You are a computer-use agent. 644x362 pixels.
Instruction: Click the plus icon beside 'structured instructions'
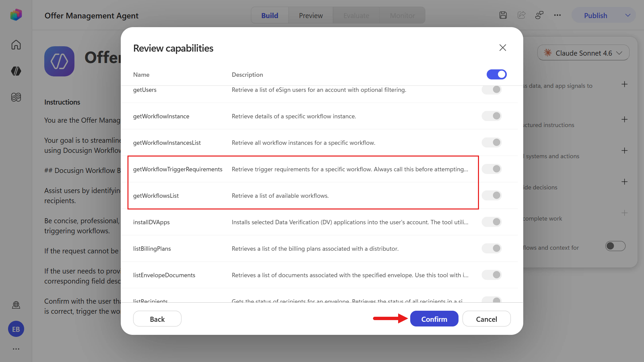tap(624, 119)
